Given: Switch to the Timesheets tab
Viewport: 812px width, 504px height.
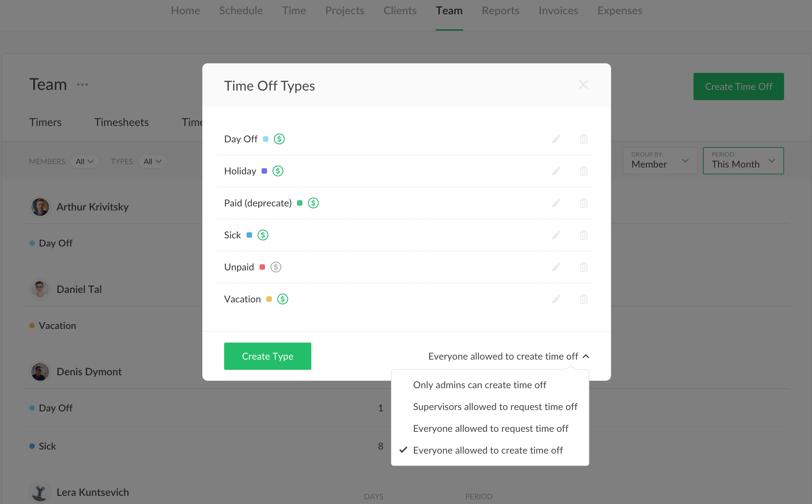Looking at the screenshot, I should point(121,122).
